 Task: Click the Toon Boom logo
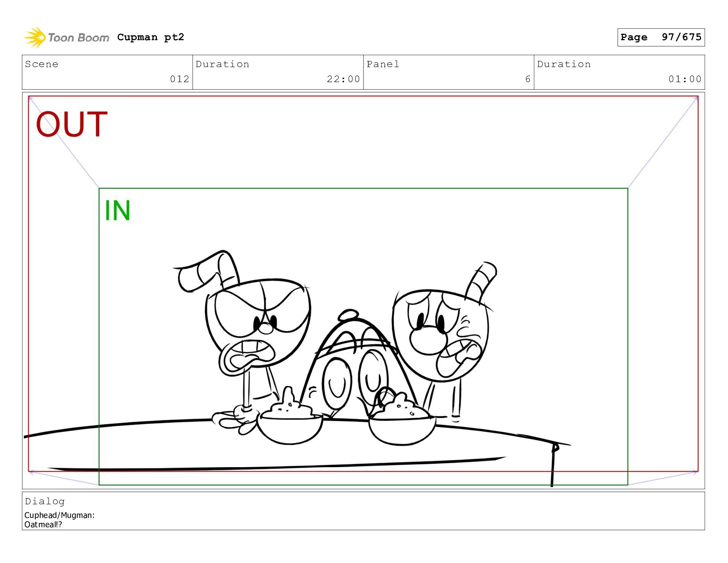66,38
